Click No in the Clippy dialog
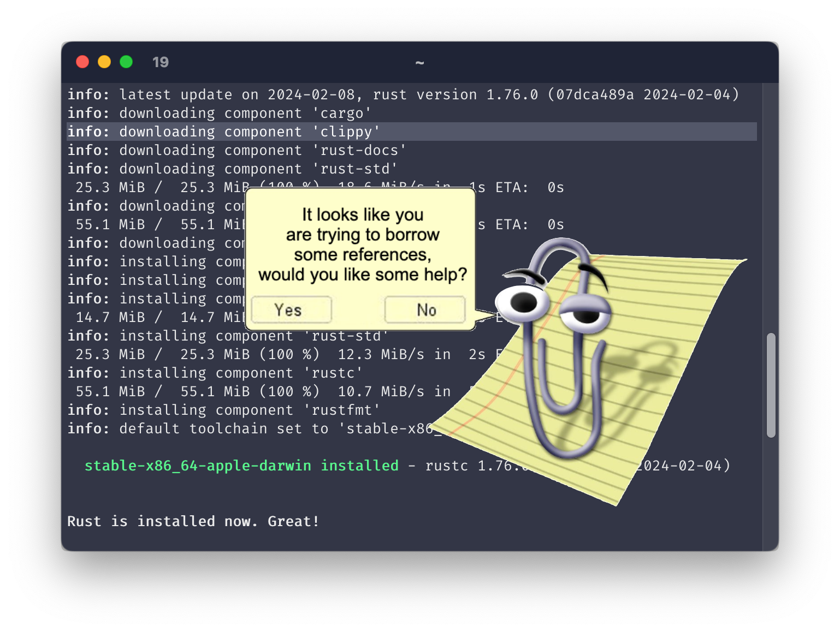 pos(425,310)
